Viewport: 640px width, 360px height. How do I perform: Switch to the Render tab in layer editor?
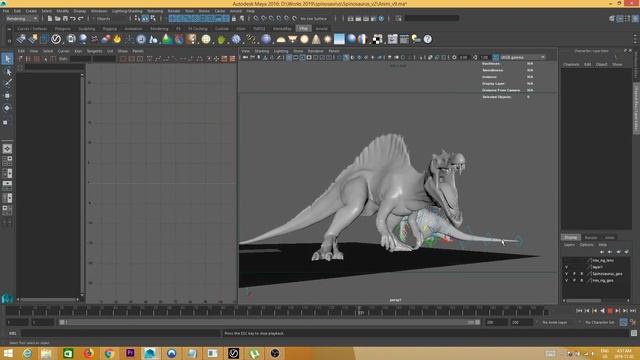(x=591, y=238)
